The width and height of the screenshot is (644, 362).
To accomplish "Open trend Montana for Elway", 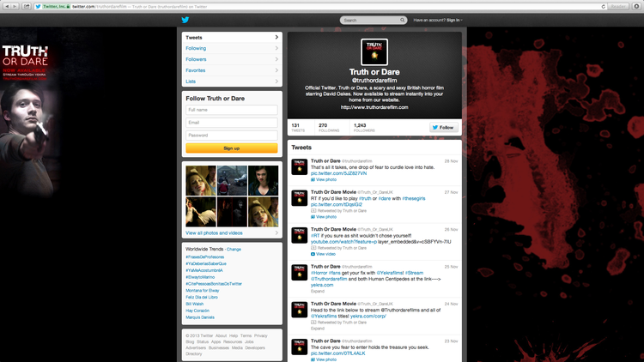I will 203,291.
